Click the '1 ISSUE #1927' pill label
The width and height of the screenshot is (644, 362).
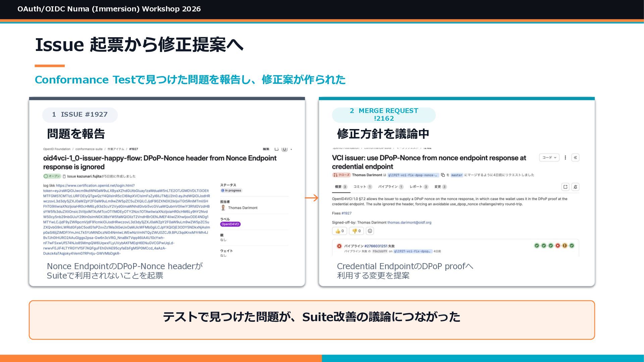[80, 115]
